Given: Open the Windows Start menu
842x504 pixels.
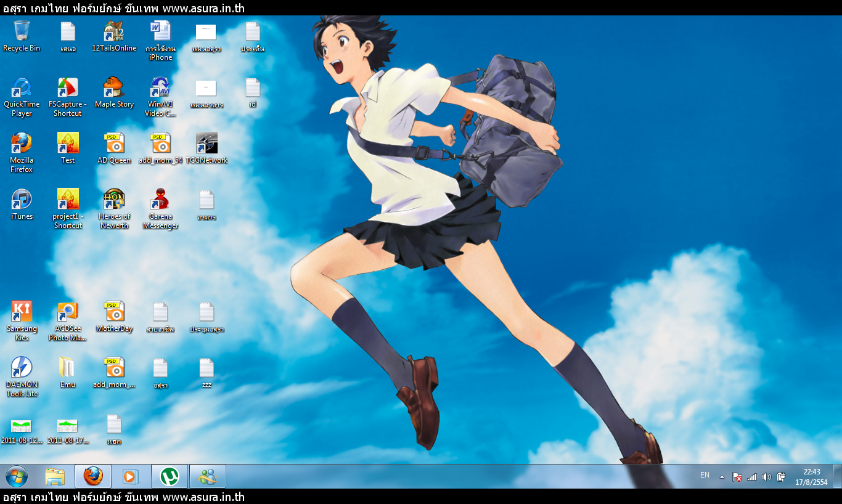Looking at the screenshot, I should coord(17,476).
